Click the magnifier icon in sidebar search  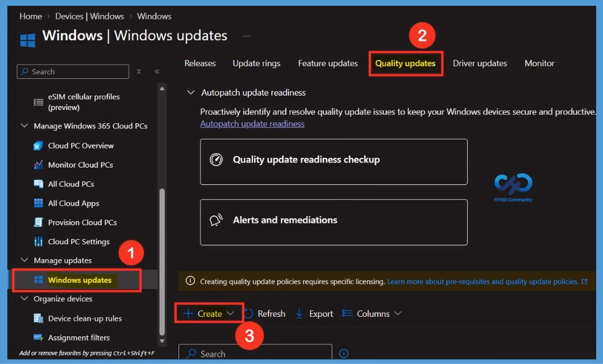[x=25, y=72]
